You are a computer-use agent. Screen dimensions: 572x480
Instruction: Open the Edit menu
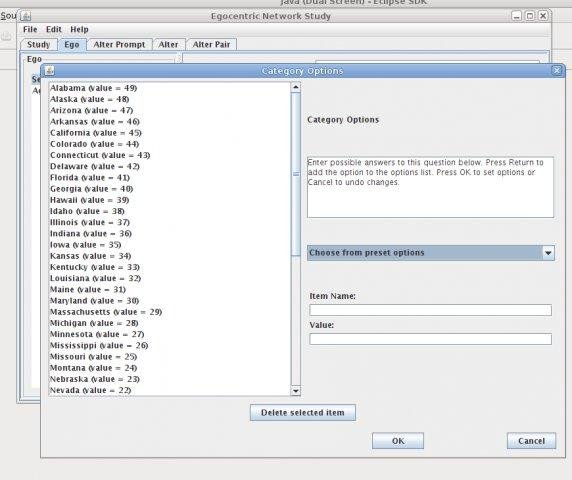click(54, 30)
